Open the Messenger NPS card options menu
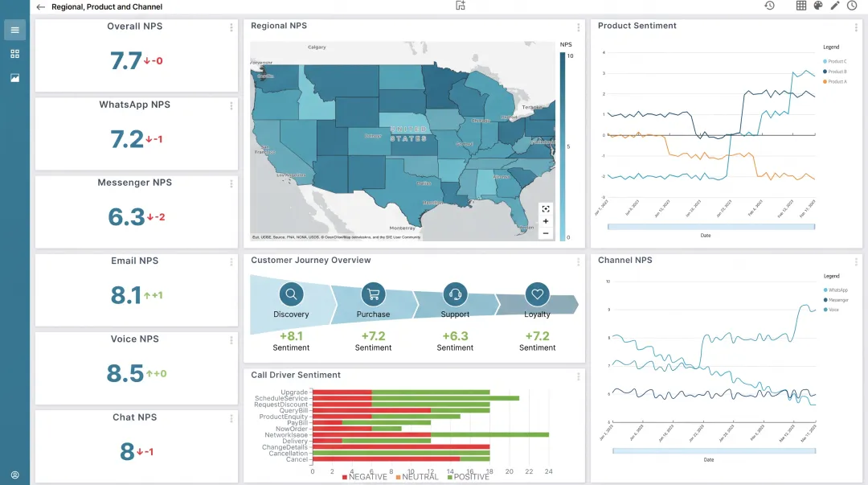 coord(231,183)
